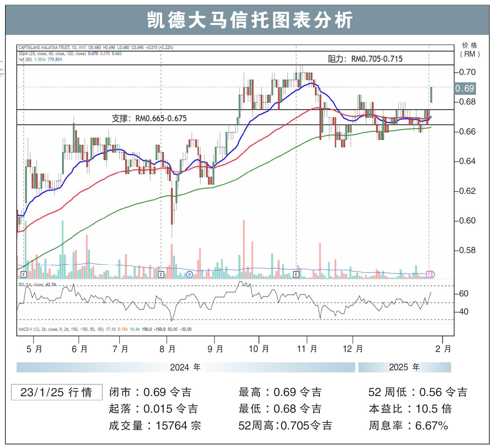The width and height of the screenshot is (495, 448).
Task: Click the 价格 (RM) axis title
Action: point(470,50)
